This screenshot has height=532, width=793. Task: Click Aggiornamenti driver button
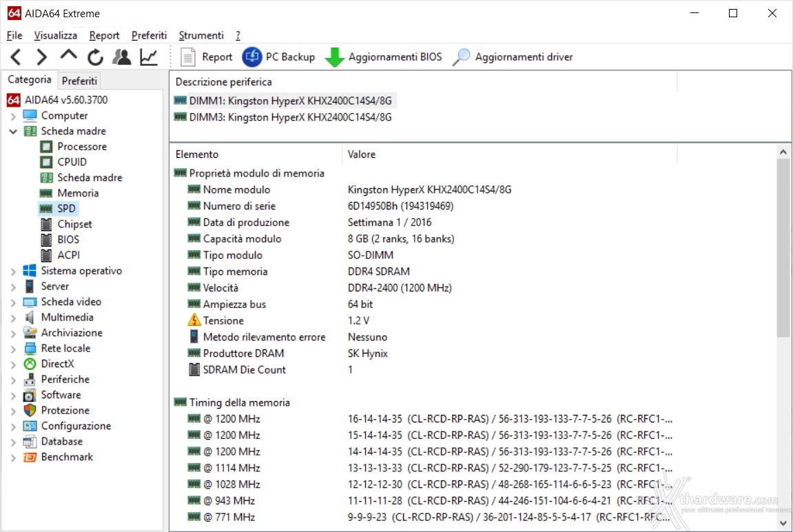tap(513, 57)
